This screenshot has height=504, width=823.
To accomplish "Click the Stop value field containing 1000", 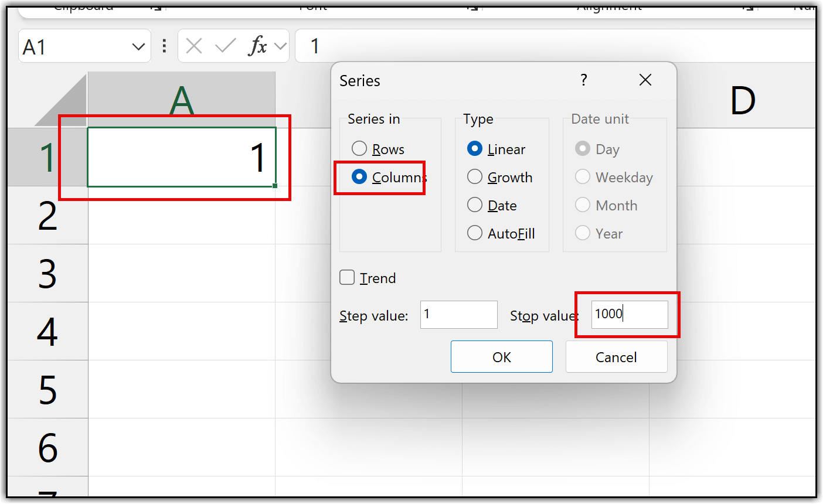I will [x=629, y=315].
